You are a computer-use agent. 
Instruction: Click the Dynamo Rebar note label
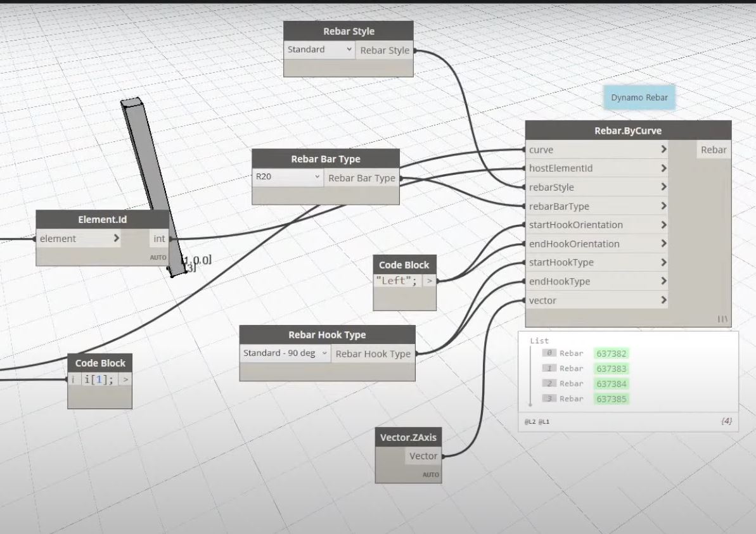point(639,98)
